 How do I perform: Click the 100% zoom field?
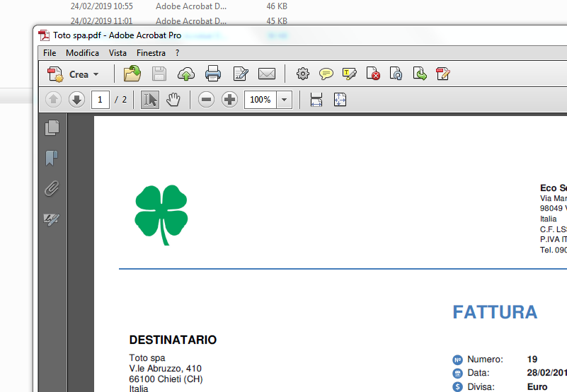point(260,100)
